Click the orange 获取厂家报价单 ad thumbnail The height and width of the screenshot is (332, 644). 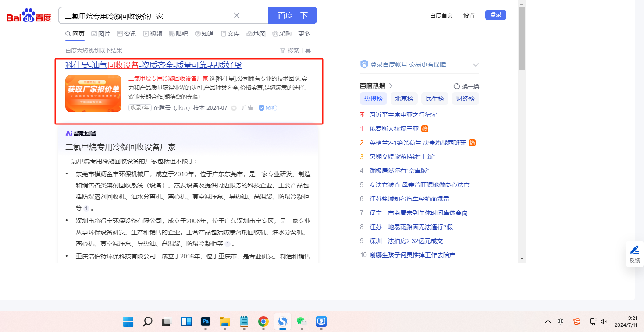tap(93, 93)
